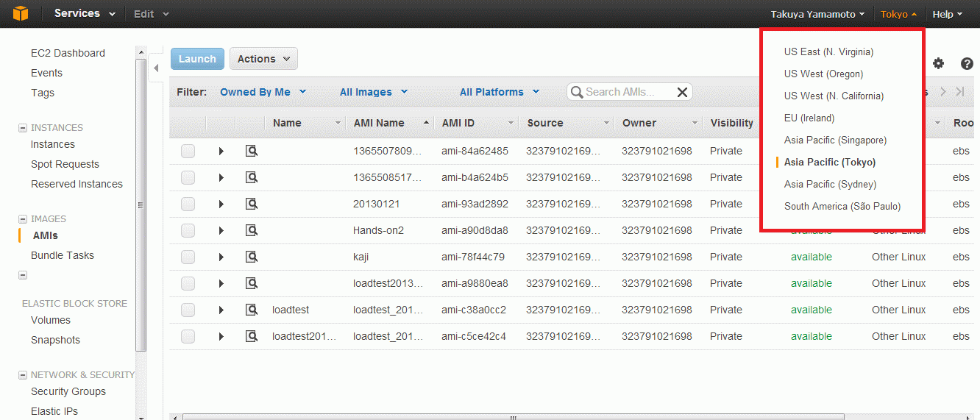Sort table by AMI ID column
Screen dimensions: 980x420
tap(477, 123)
